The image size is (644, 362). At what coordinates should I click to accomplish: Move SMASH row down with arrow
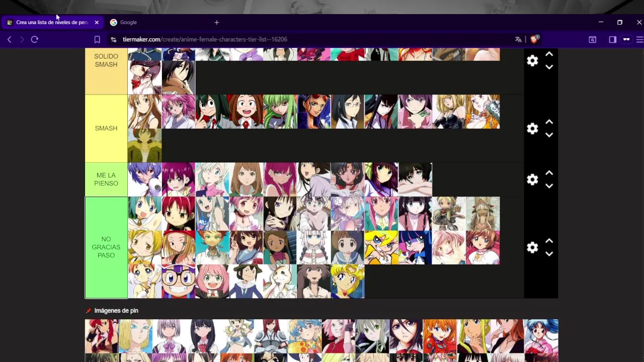coord(549,135)
